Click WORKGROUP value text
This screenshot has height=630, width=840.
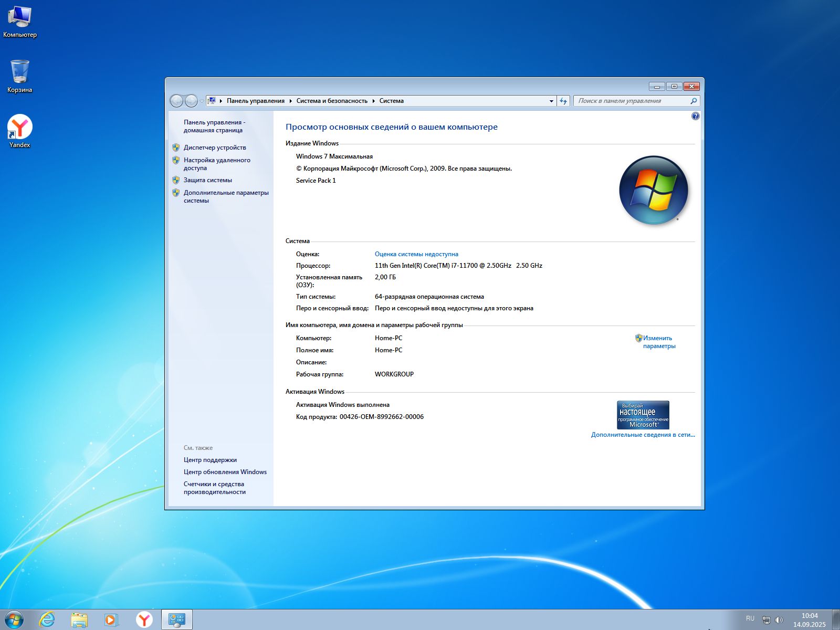coord(394,374)
